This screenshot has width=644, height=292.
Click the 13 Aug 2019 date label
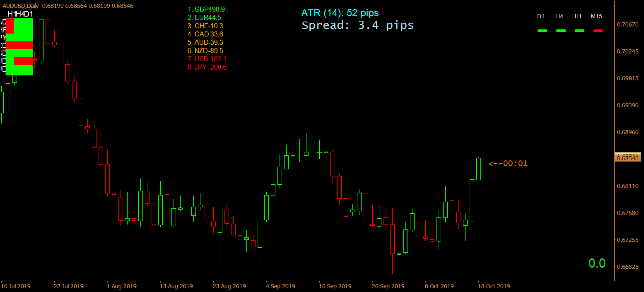point(176,286)
